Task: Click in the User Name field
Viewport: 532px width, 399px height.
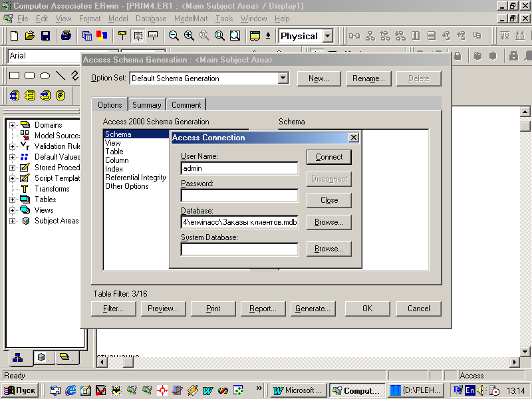Action: pyautogui.click(x=239, y=168)
